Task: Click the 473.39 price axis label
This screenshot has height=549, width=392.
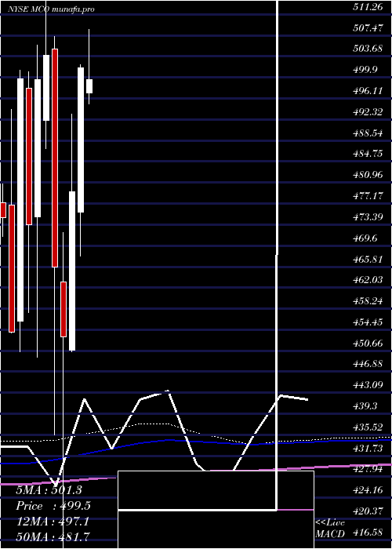Action: 368,217
